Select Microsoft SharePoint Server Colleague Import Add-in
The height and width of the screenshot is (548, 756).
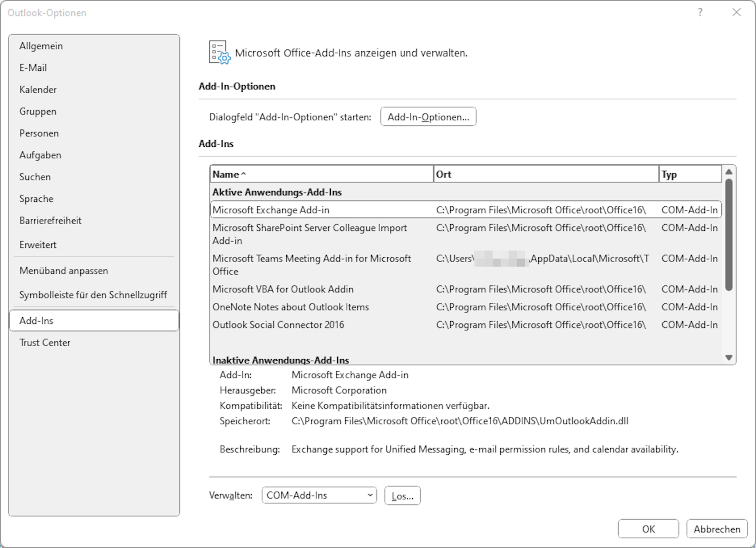coord(466,234)
